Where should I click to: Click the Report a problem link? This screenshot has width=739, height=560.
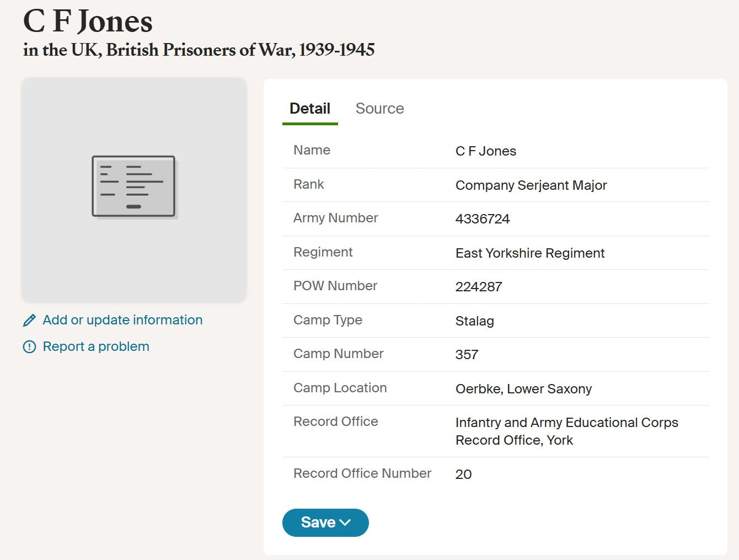(96, 346)
